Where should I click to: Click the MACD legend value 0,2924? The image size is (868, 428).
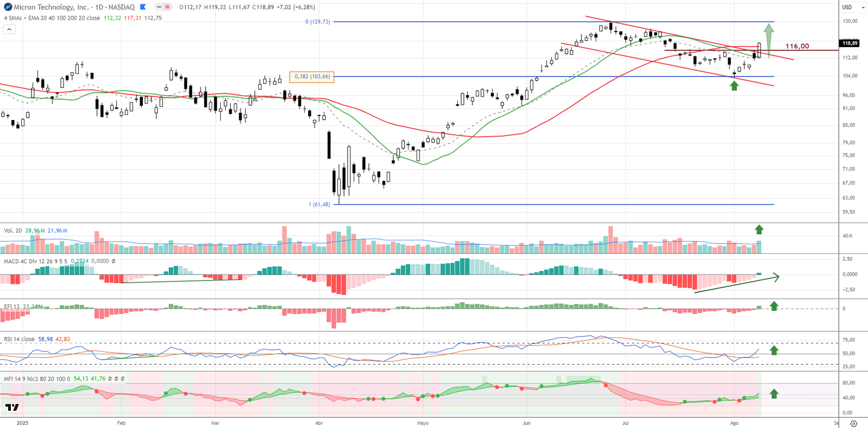pyautogui.click(x=79, y=261)
